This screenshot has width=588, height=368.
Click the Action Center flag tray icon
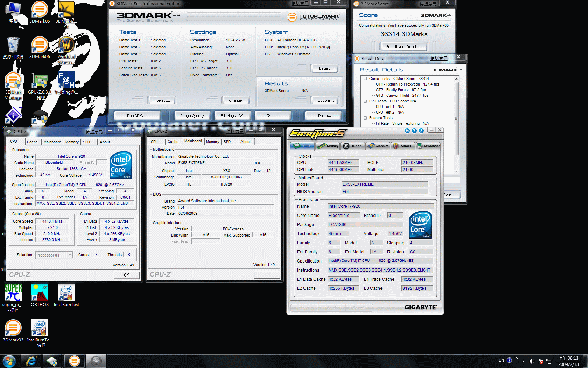540,361
